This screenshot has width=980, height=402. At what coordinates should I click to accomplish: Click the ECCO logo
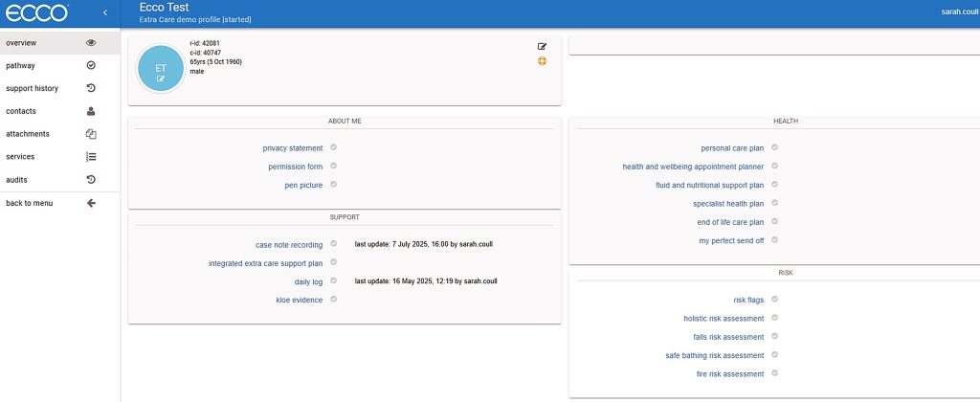[x=36, y=12]
